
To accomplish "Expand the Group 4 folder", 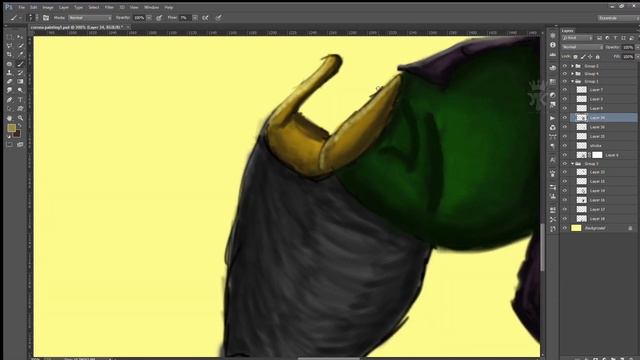I will click(x=572, y=74).
